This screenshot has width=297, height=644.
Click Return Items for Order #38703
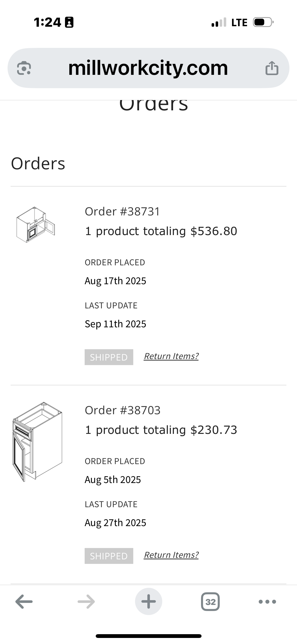[171, 555]
